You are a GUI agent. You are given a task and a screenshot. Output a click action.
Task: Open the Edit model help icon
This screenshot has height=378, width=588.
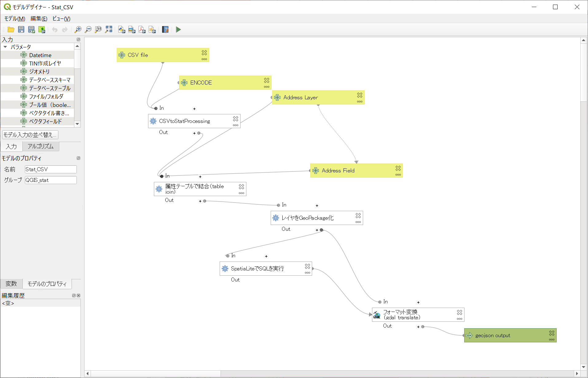(x=165, y=30)
